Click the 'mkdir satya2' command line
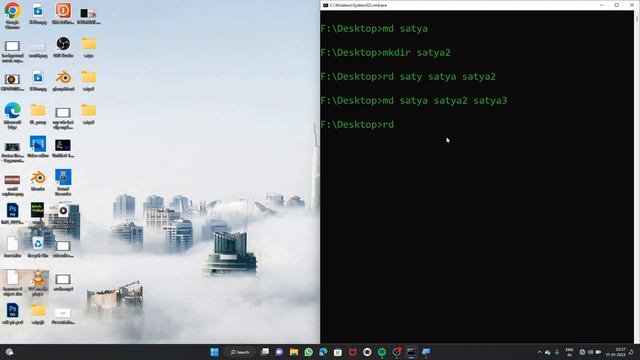 point(386,53)
